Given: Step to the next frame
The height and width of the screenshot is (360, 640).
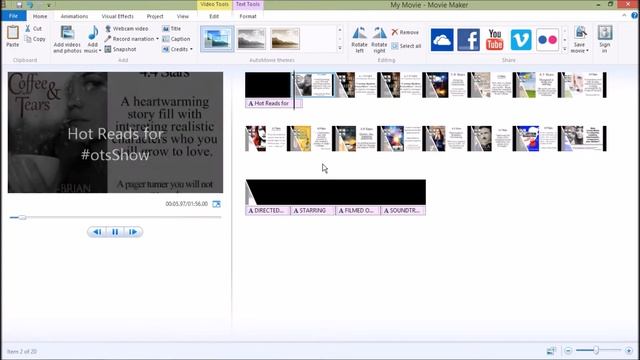Looking at the screenshot, I should [x=133, y=232].
